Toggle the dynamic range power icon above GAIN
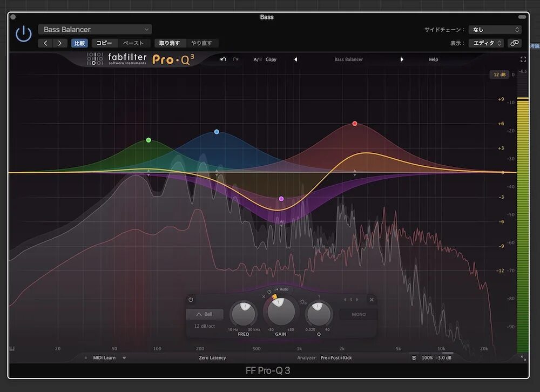The image size is (540, 392). point(269,292)
